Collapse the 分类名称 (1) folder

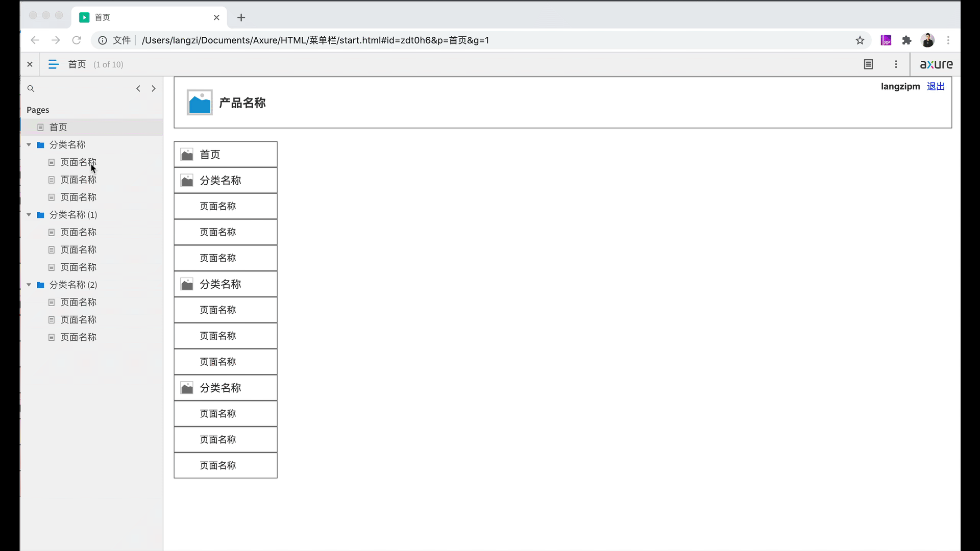pyautogui.click(x=29, y=215)
